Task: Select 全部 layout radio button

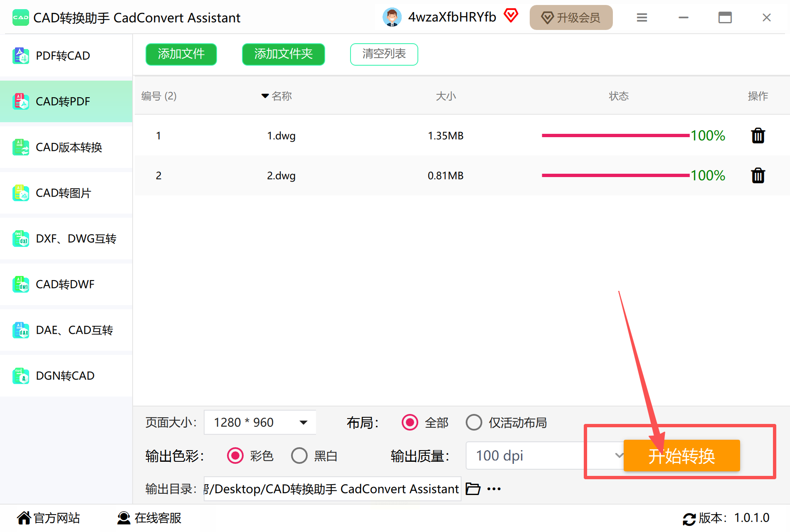Action: coord(410,423)
